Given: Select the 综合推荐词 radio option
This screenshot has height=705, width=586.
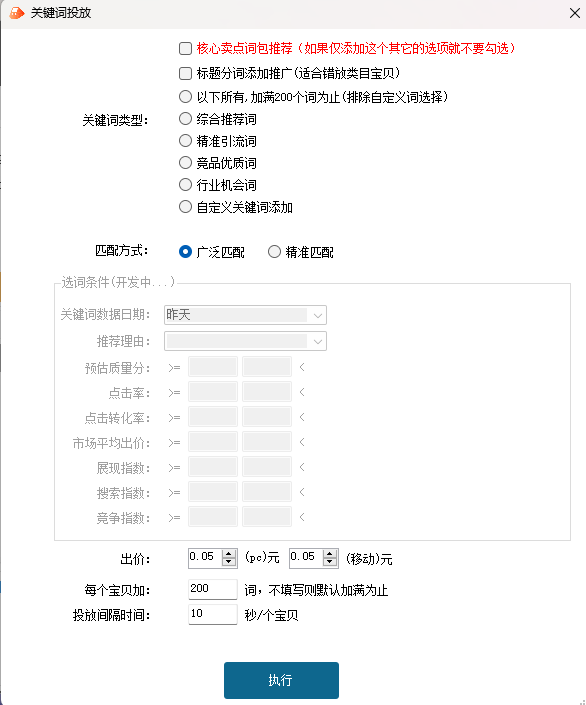Looking at the screenshot, I should (185, 119).
